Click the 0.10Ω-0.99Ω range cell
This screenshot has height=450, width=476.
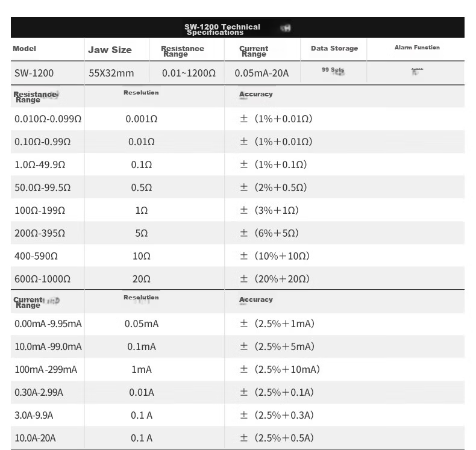point(43,142)
